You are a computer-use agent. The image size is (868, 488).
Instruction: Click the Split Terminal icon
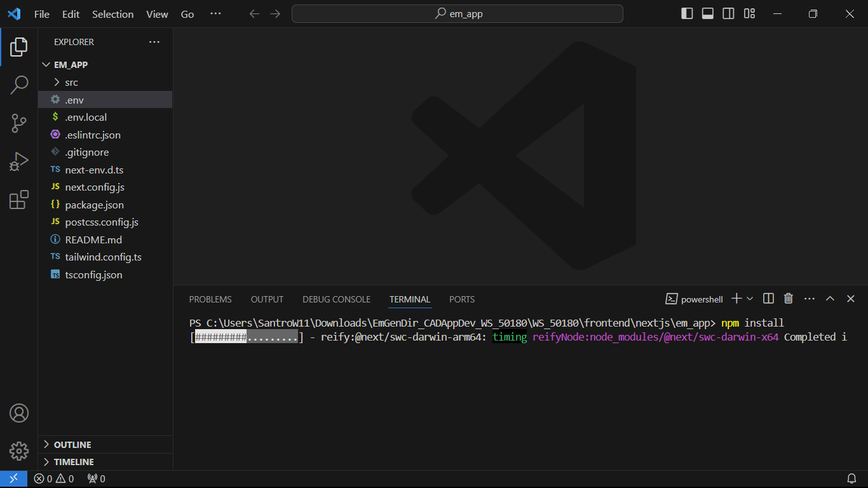[x=768, y=299]
